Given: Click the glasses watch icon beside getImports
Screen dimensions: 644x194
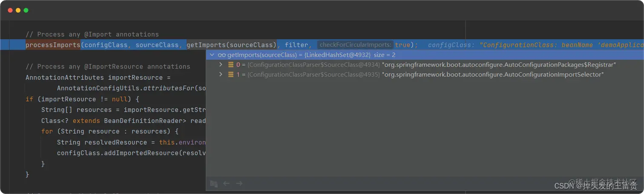Looking at the screenshot, I should pos(221,55).
